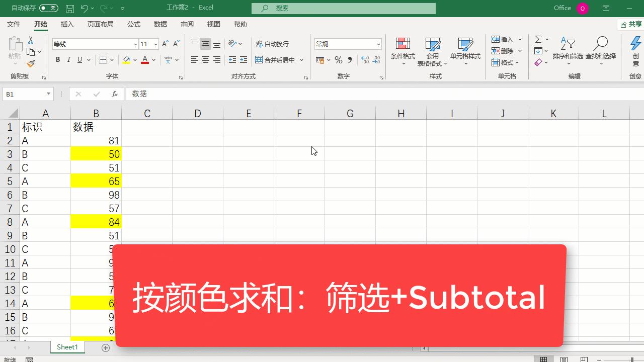Click the Save icon in title bar

click(70, 8)
